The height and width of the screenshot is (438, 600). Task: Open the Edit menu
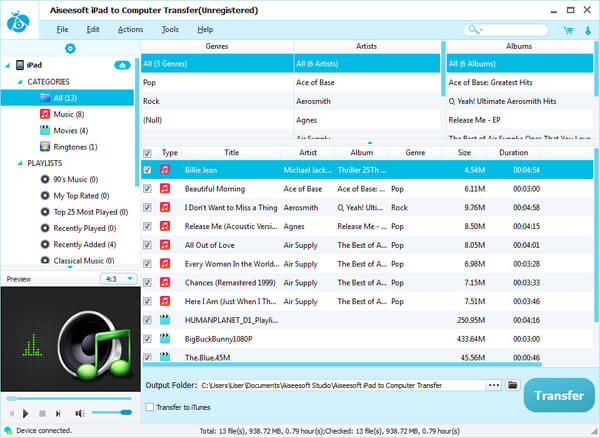[x=93, y=29]
